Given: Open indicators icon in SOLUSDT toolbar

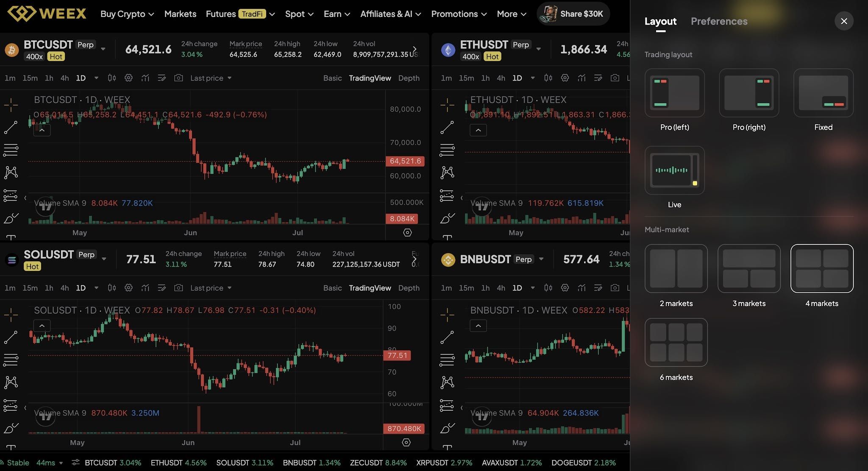Looking at the screenshot, I should coord(145,288).
